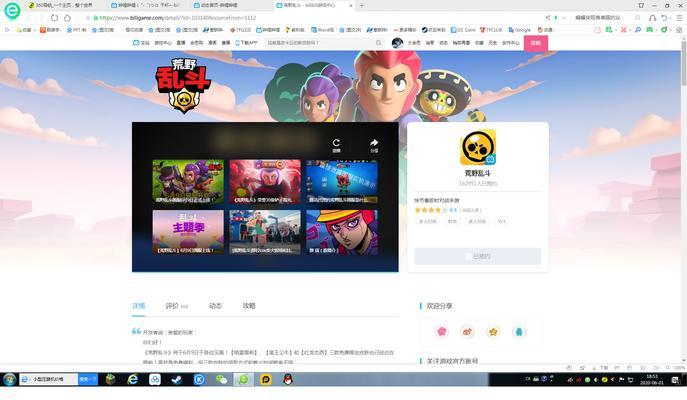
Task: Open QQ penguin on taskbar
Action: (288, 379)
